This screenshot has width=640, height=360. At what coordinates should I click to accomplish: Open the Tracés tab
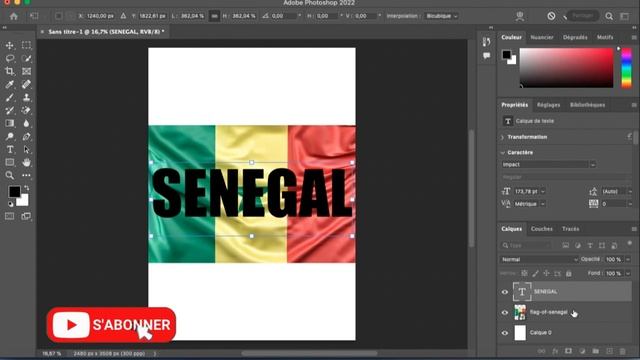[x=571, y=229]
